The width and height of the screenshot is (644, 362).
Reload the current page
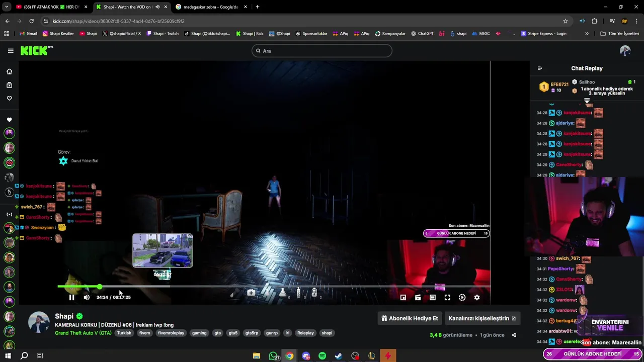(31, 21)
